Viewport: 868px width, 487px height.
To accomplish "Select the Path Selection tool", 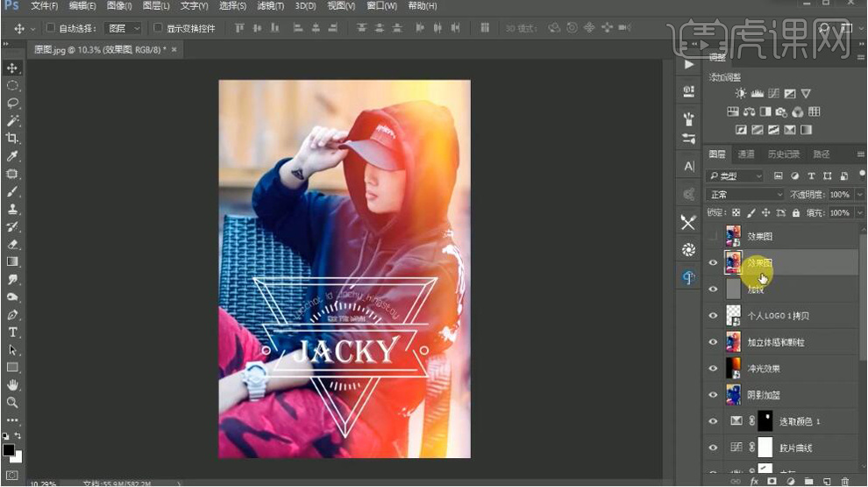I will pos(12,350).
